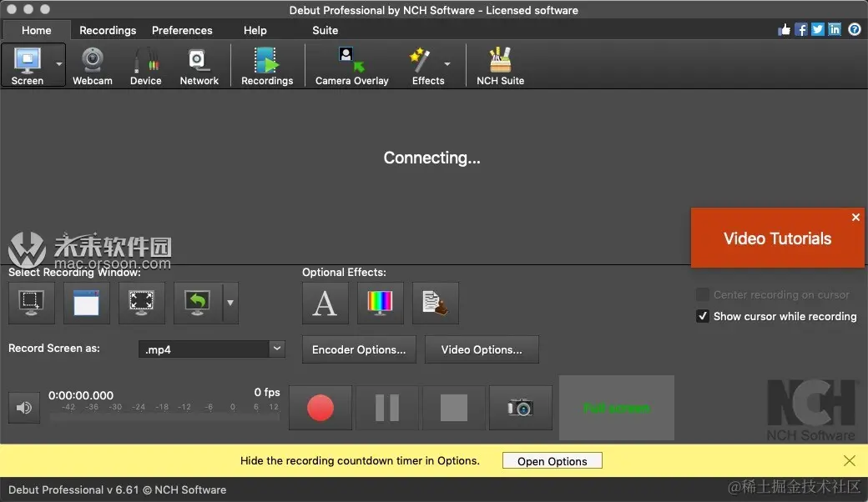Choose the Device capture source
The image size is (868, 502).
click(145, 66)
